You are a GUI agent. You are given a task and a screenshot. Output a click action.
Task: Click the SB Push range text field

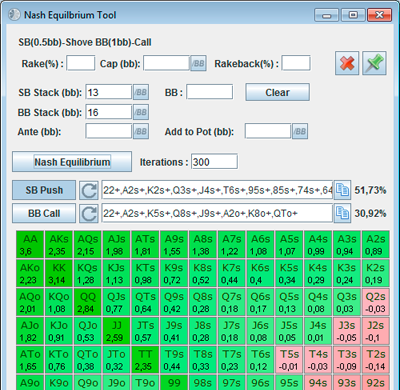(217, 190)
